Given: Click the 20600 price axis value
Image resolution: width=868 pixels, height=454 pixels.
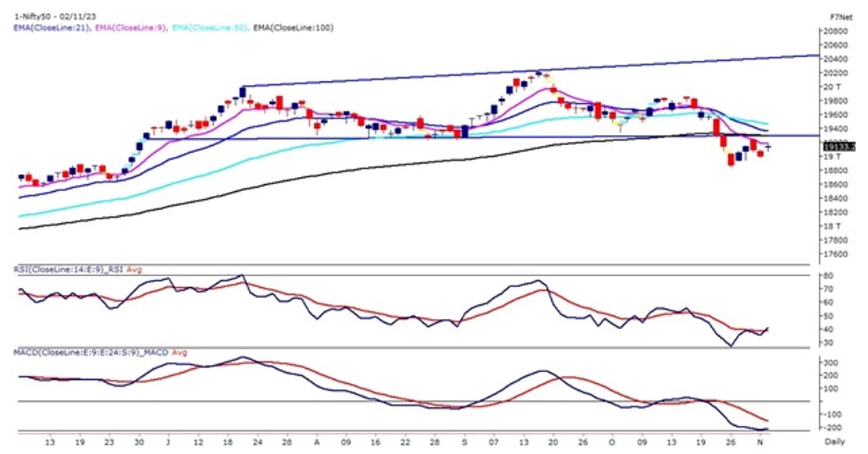Looking at the screenshot, I should (836, 45).
